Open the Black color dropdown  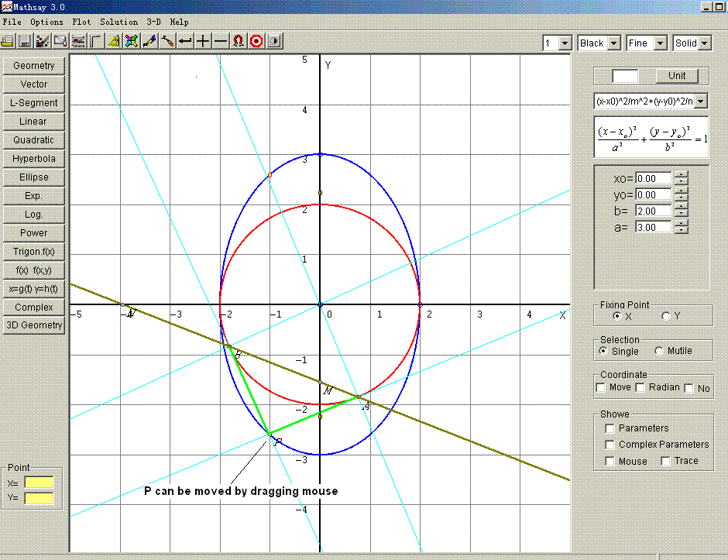613,43
